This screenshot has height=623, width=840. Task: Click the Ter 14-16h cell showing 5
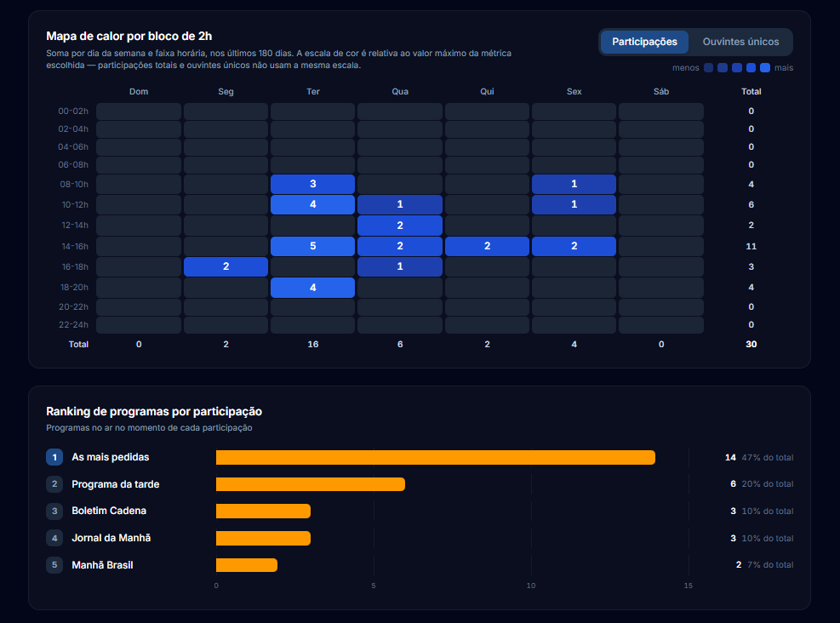313,246
